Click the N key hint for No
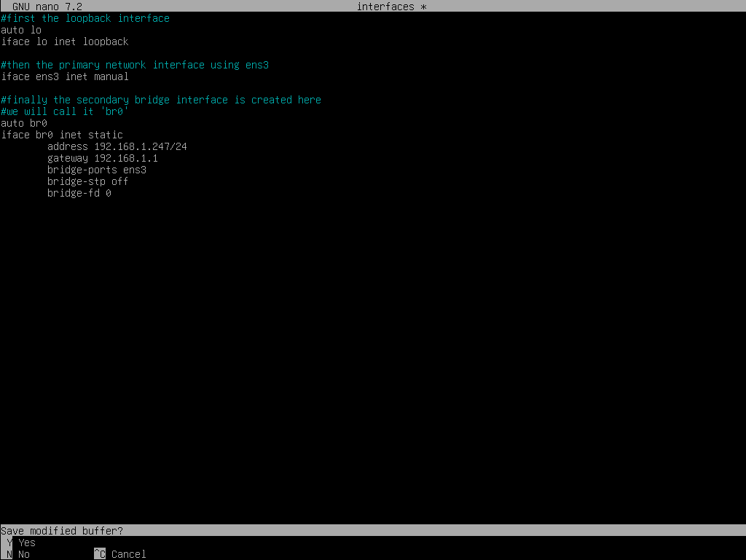 [x=9, y=554]
